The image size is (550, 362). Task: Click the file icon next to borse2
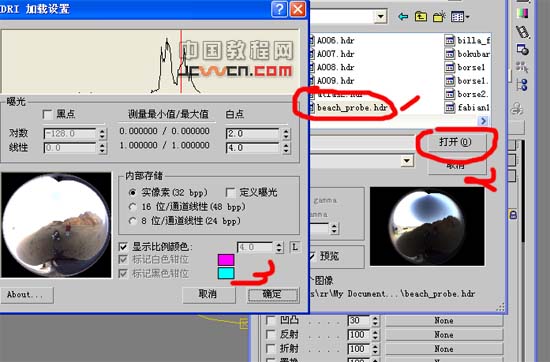(x=449, y=94)
